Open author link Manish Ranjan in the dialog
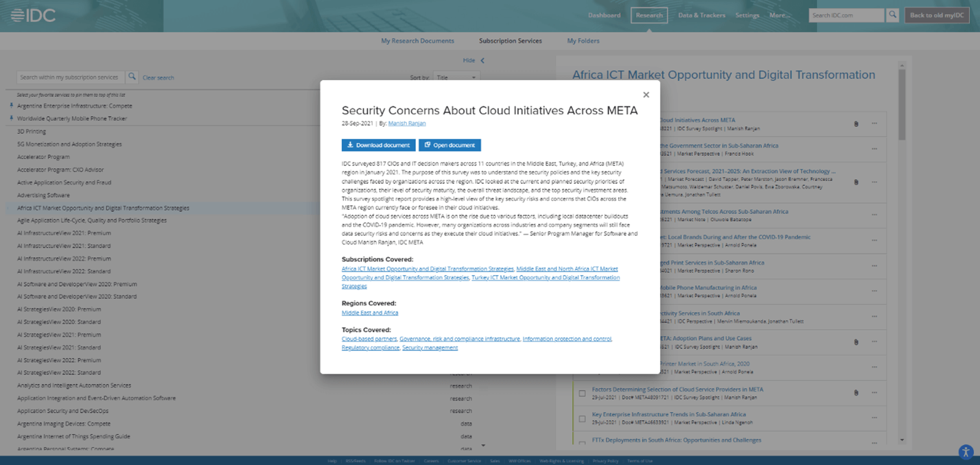Viewport: 980px width, 465px height. click(x=407, y=123)
